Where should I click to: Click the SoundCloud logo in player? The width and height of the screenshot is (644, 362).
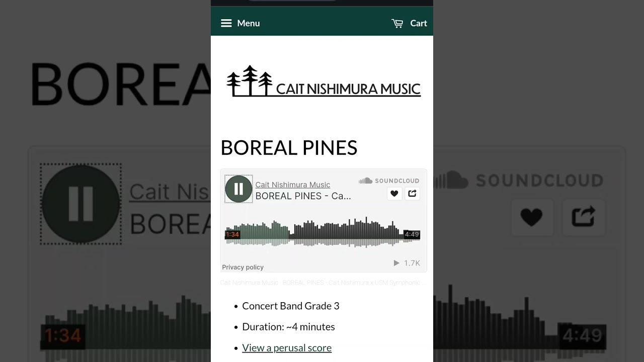389,180
